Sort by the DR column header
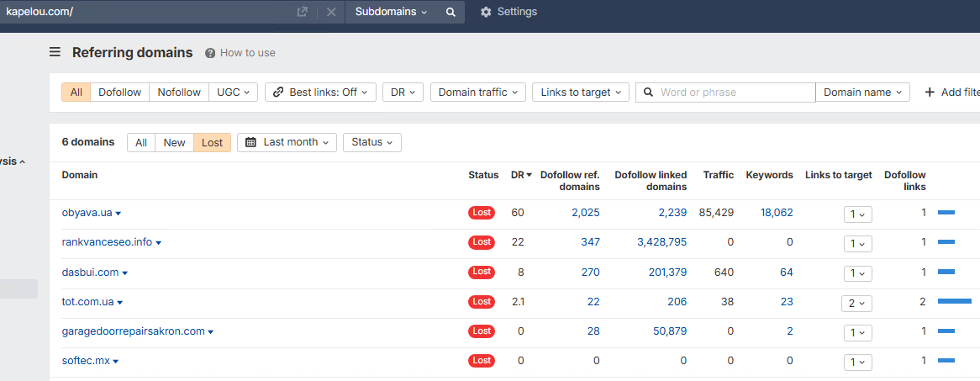This screenshot has height=381, width=980. (520, 175)
